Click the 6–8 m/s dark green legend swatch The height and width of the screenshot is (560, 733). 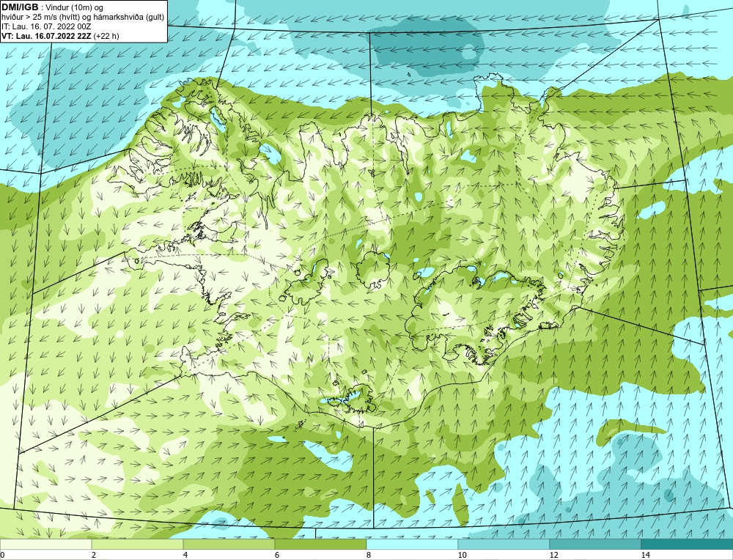click(x=321, y=544)
